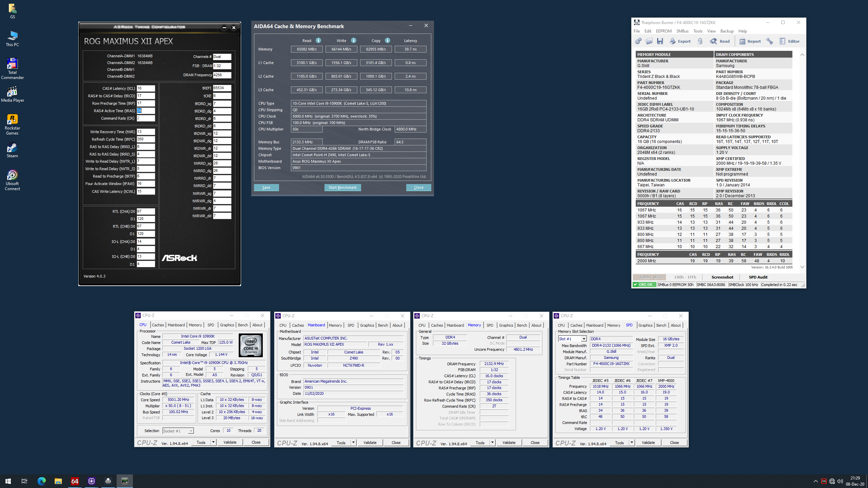
Task: Show hidden system tray icons
Action: coord(815,481)
